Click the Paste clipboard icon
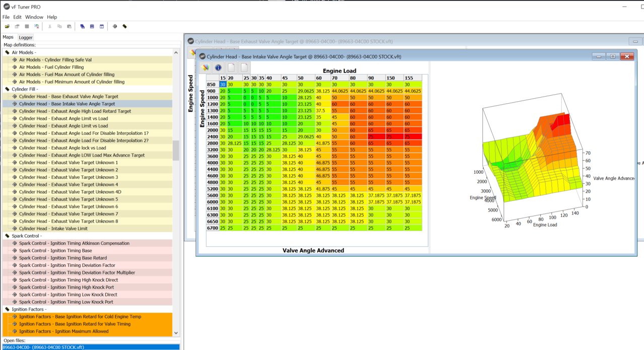Screen dimensions: 644x350 pos(69,26)
